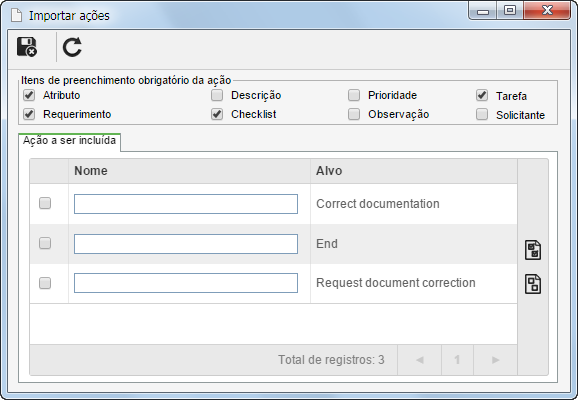This screenshot has height=400, width=578.
Task: Enable the Descrição checkbox
Action: pyautogui.click(x=217, y=95)
